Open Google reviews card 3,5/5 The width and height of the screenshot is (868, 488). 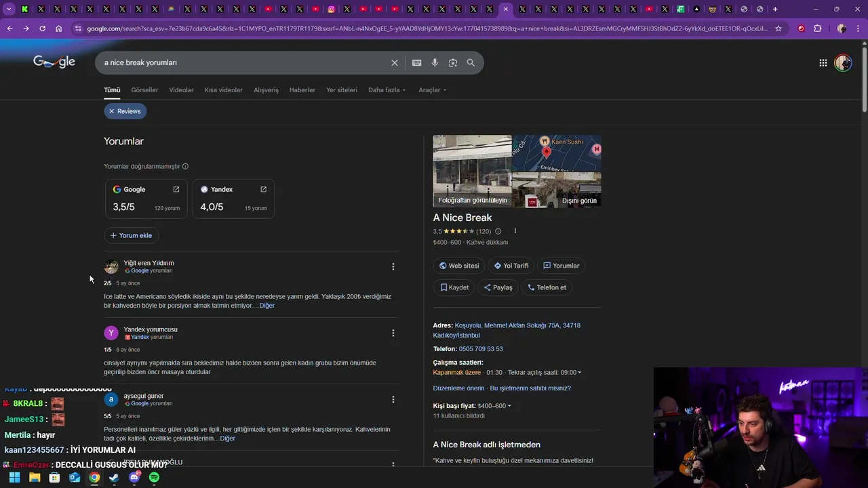point(146,199)
